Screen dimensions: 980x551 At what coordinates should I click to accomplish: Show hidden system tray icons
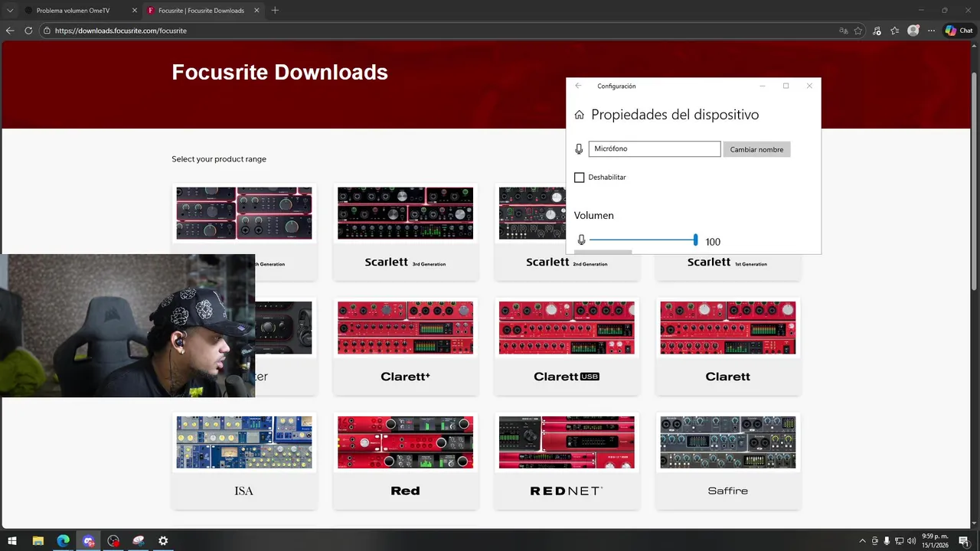click(863, 540)
